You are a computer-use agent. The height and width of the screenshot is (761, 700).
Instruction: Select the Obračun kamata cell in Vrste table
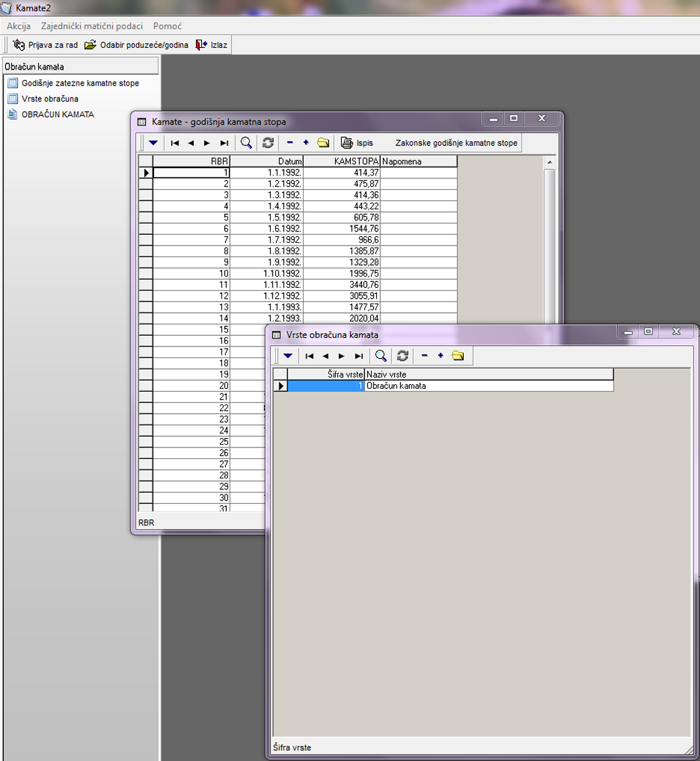(x=489, y=386)
